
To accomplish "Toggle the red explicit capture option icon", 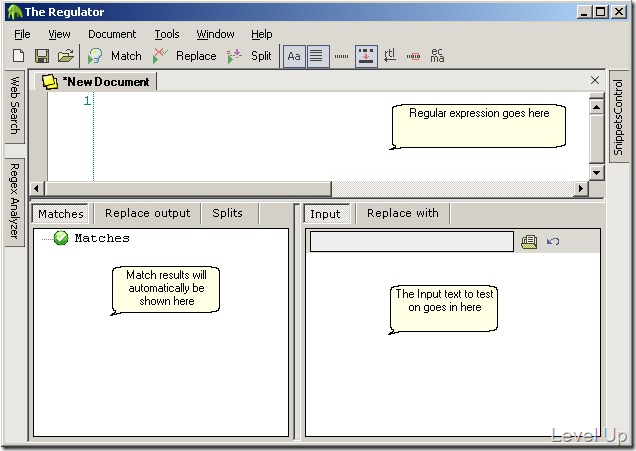I will tap(413, 56).
